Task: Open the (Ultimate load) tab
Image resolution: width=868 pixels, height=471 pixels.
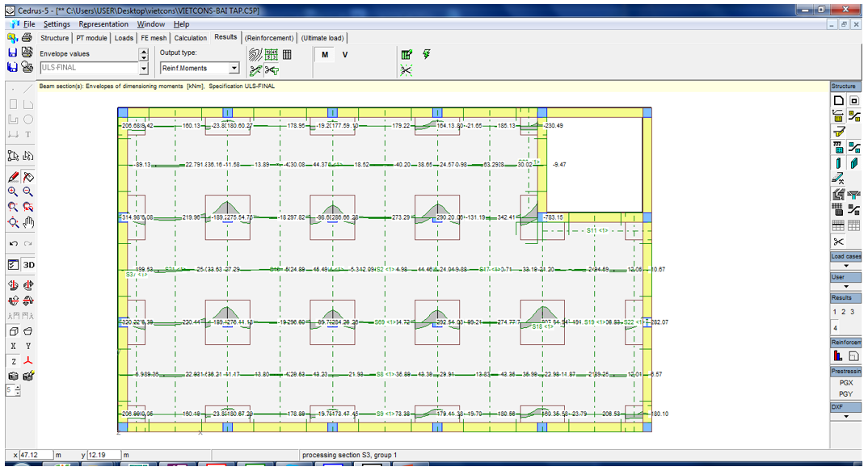Action: click(x=322, y=38)
